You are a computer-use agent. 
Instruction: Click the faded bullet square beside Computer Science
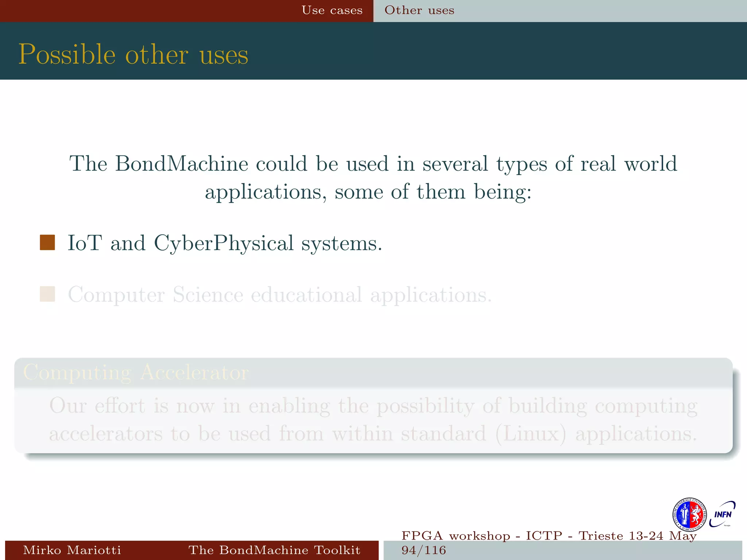pyautogui.click(x=47, y=294)
